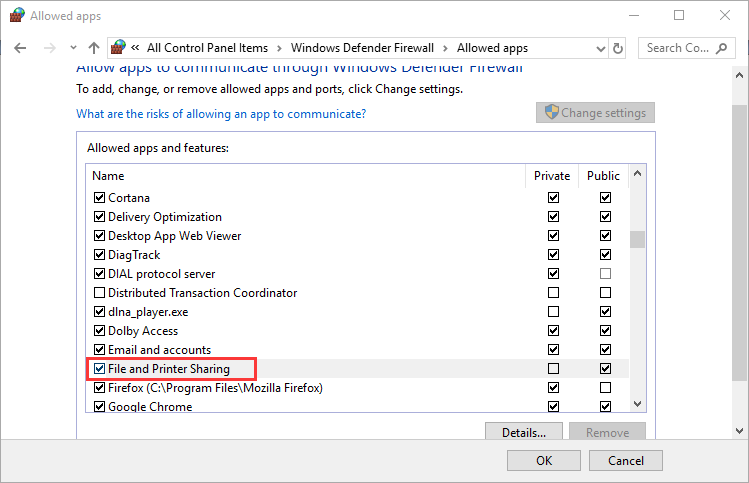This screenshot has width=749, height=483.
Task: Enable Private for dlna_player.exe
Action: coord(553,311)
